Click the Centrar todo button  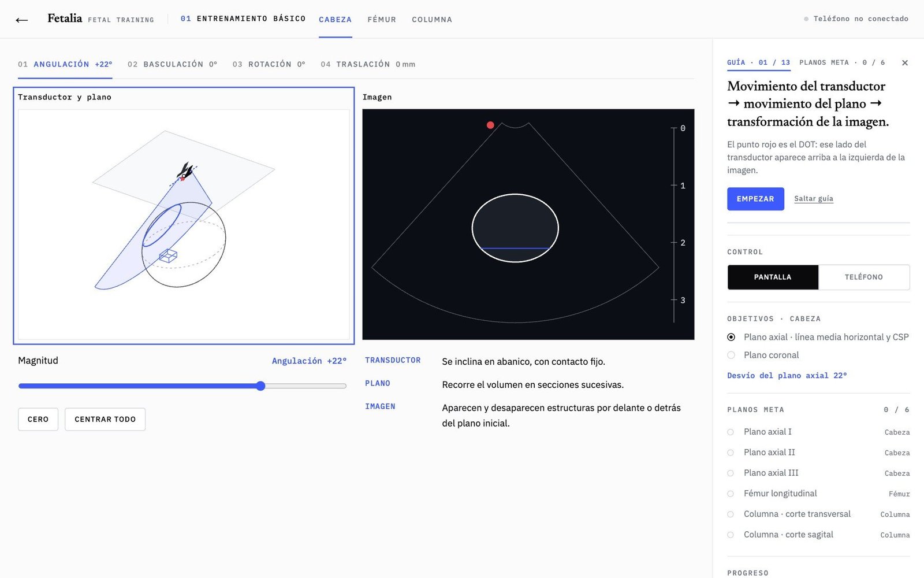[105, 420]
